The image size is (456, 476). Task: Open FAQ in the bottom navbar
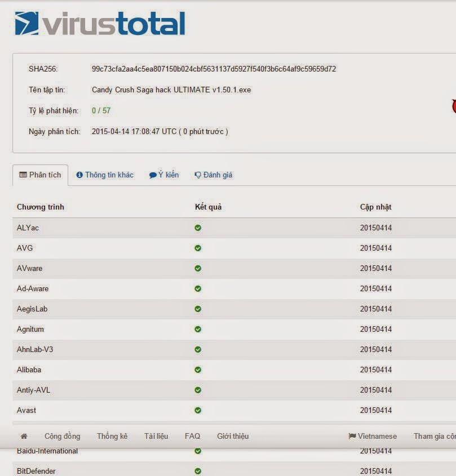pos(192,436)
